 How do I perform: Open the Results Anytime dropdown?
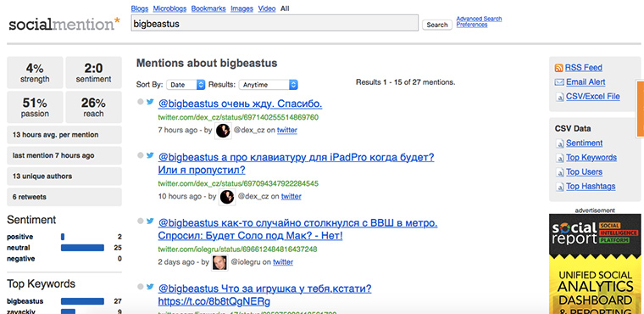[269, 85]
